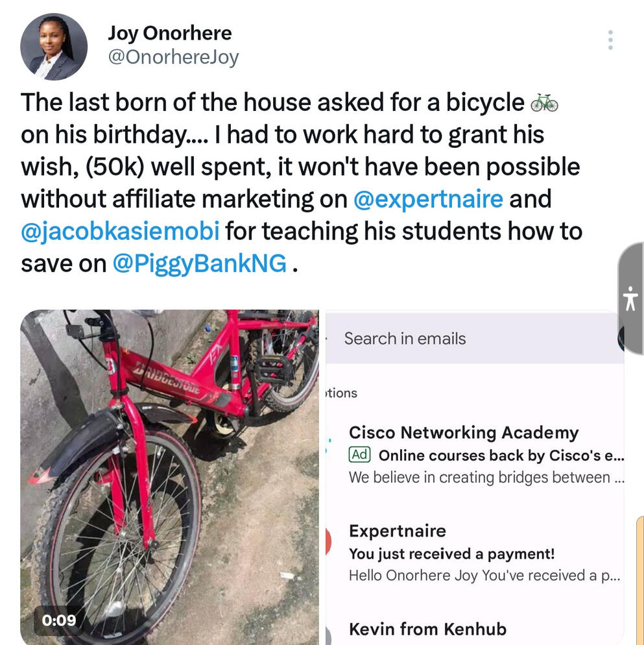
Task: Focus the Search in emails field
Action: [x=405, y=339]
